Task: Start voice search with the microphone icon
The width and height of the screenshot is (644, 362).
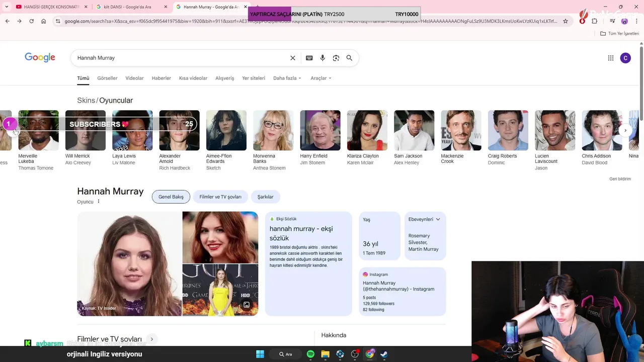Action: point(323,58)
